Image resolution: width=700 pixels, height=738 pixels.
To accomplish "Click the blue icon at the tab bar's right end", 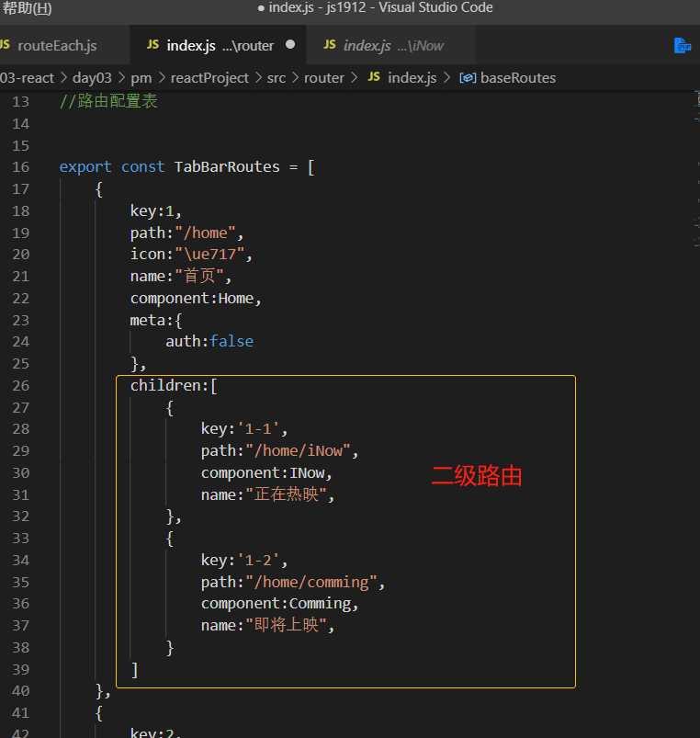I will pos(683,46).
